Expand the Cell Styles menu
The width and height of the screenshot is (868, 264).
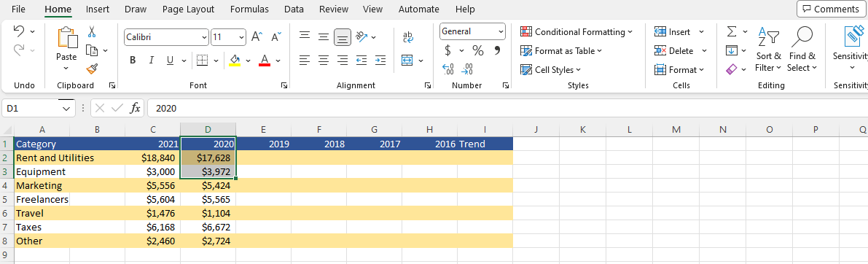(x=551, y=70)
